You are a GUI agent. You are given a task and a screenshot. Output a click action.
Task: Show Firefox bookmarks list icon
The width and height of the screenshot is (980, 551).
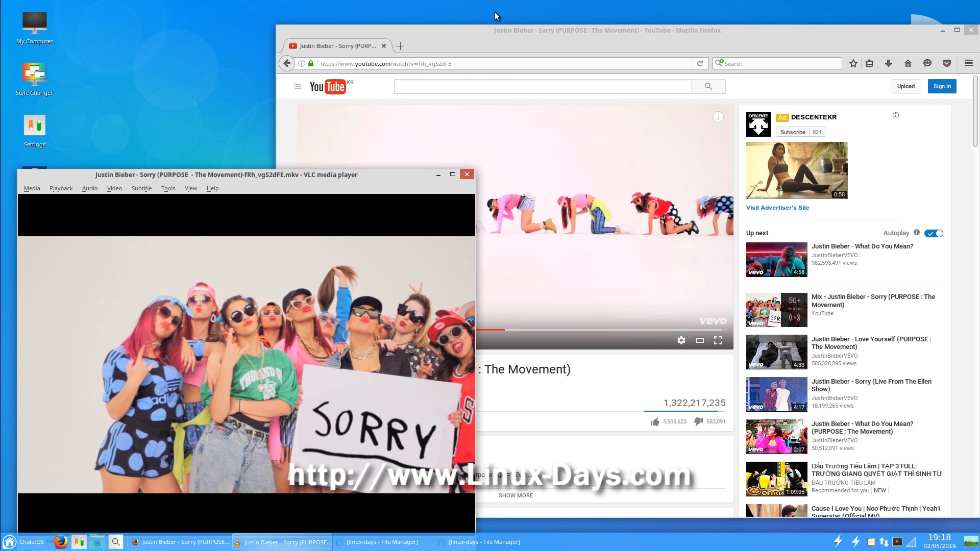point(869,63)
